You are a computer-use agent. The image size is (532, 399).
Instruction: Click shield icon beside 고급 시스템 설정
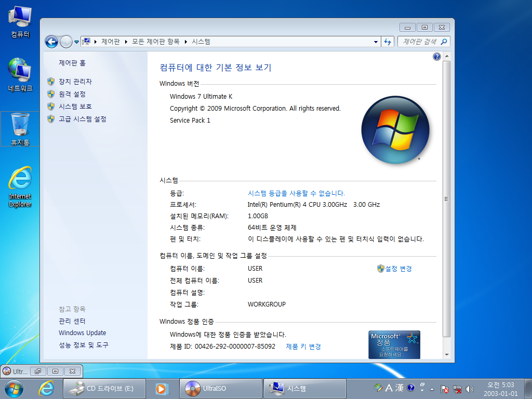click(x=51, y=119)
